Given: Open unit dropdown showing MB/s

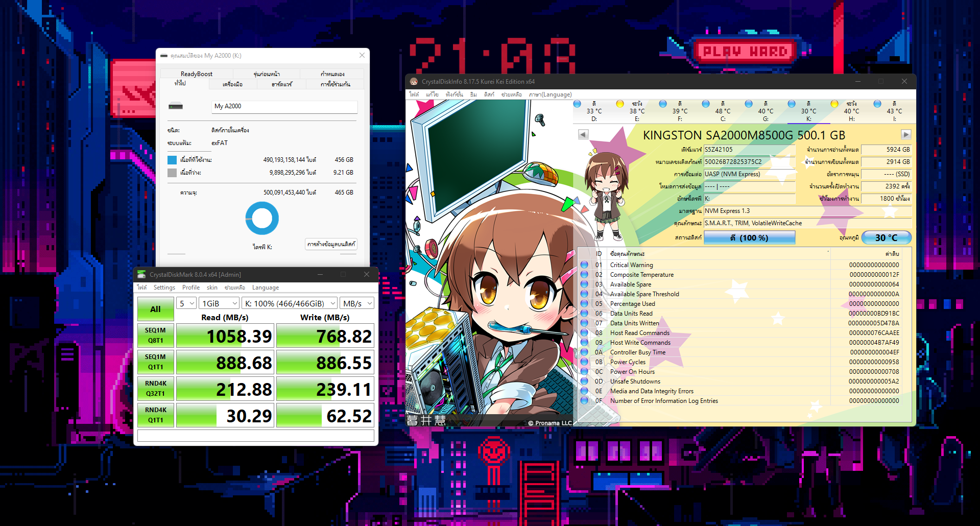Looking at the screenshot, I should [x=357, y=303].
